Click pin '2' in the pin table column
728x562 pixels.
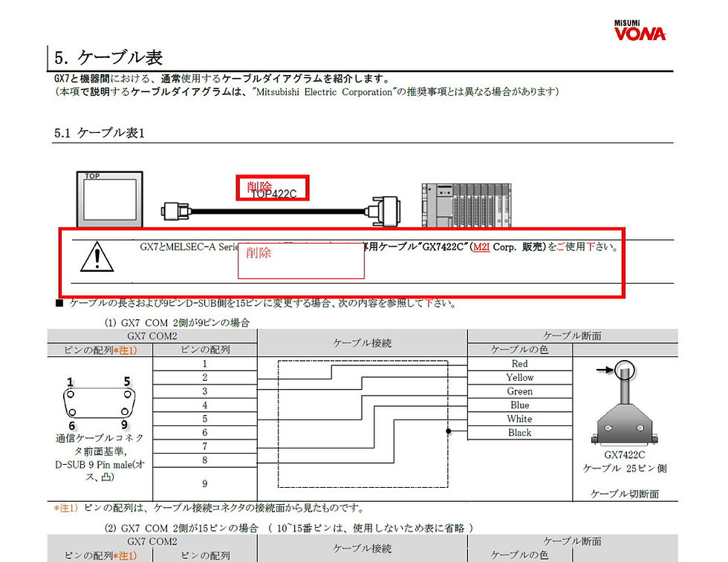(205, 377)
